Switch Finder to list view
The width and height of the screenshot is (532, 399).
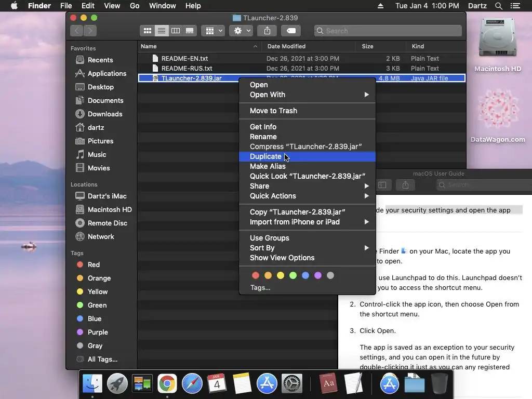162,31
